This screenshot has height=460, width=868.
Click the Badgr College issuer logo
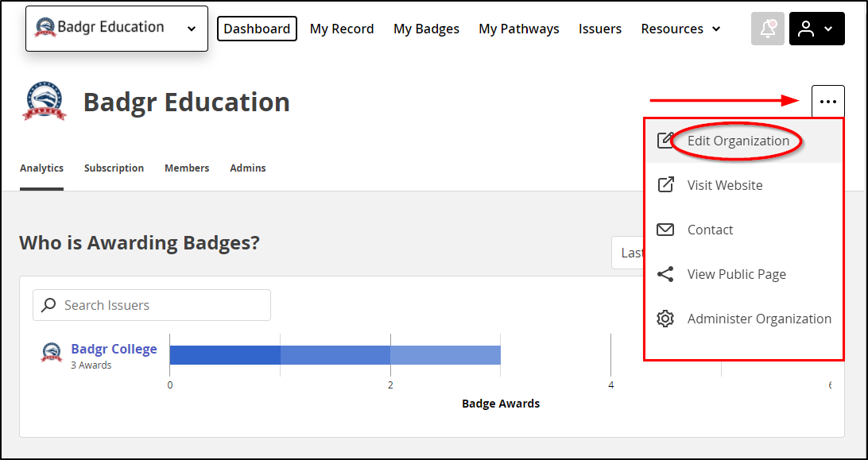tap(52, 352)
